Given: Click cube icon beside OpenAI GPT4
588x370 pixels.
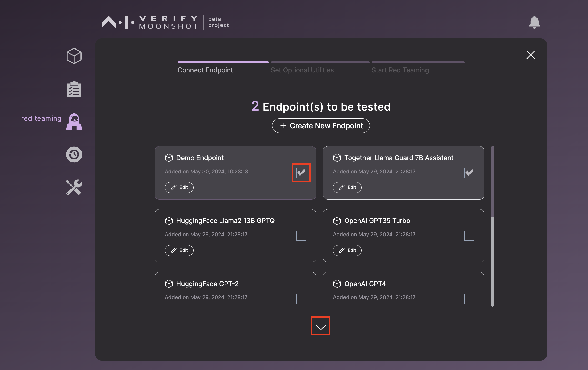Looking at the screenshot, I should pos(337,284).
